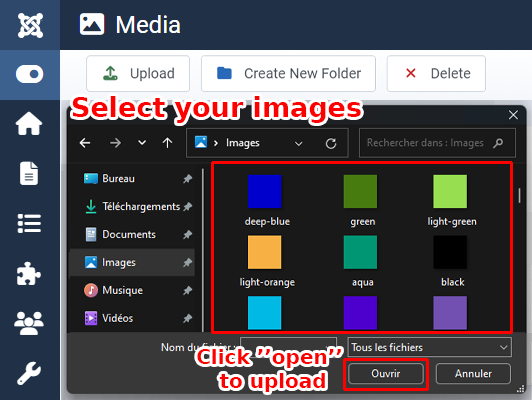Click the Ouvrir button
Image resolution: width=532 pixels, height=400 pixels.
click(386, 374)
